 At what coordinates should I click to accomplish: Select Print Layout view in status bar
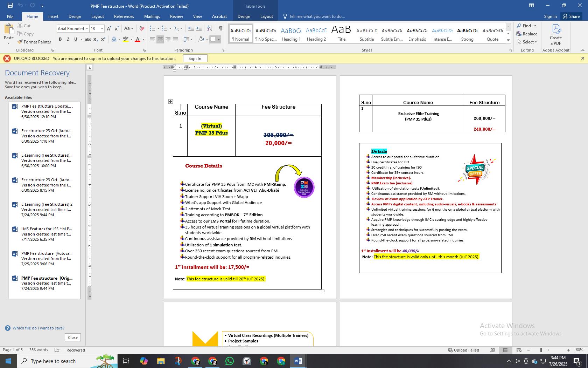tap(506, 350)
